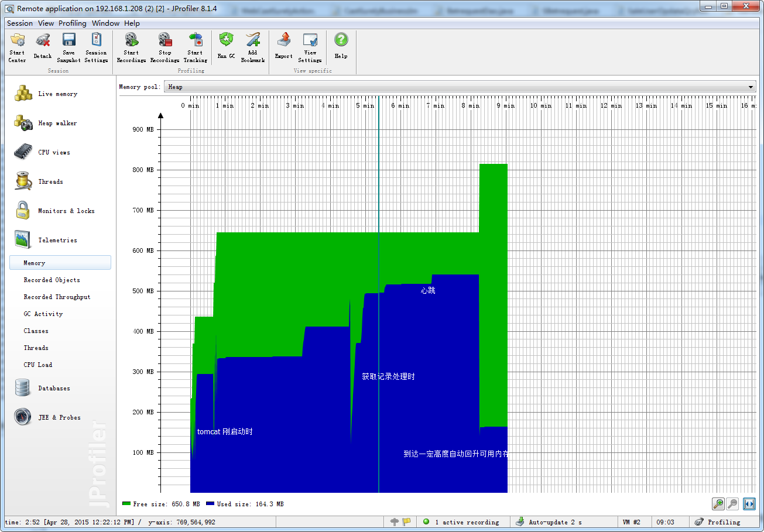
Task: Expand the Telemetries section
Action: pyautogui.click(x=57, y=240)
